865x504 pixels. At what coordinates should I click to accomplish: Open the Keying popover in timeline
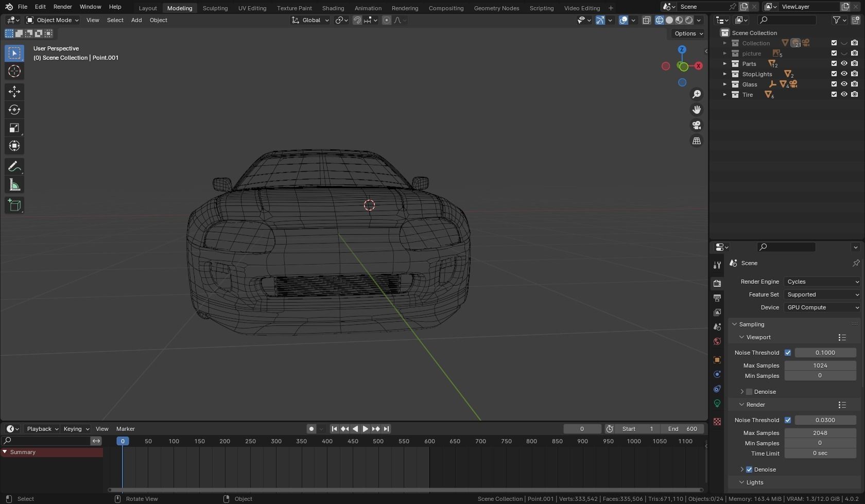[x=76, y=429]
